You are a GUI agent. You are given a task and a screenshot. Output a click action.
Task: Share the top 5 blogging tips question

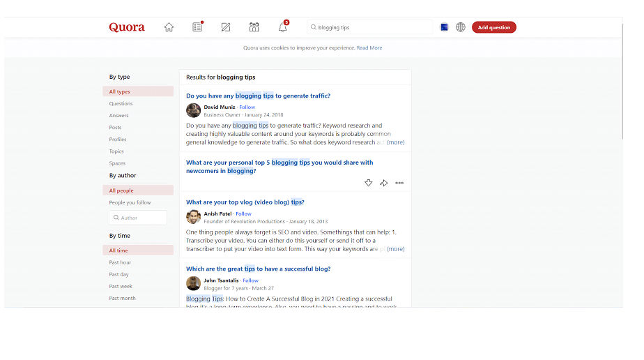(x=383, y=183)
